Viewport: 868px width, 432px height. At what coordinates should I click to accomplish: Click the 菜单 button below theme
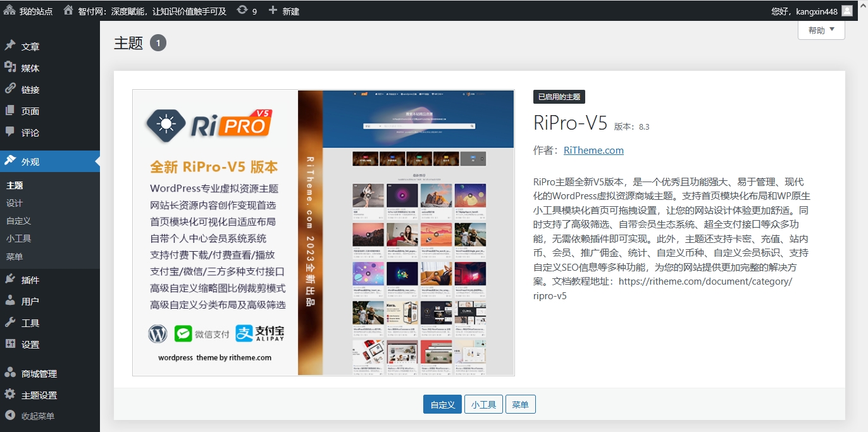click(x=521, y=405)
